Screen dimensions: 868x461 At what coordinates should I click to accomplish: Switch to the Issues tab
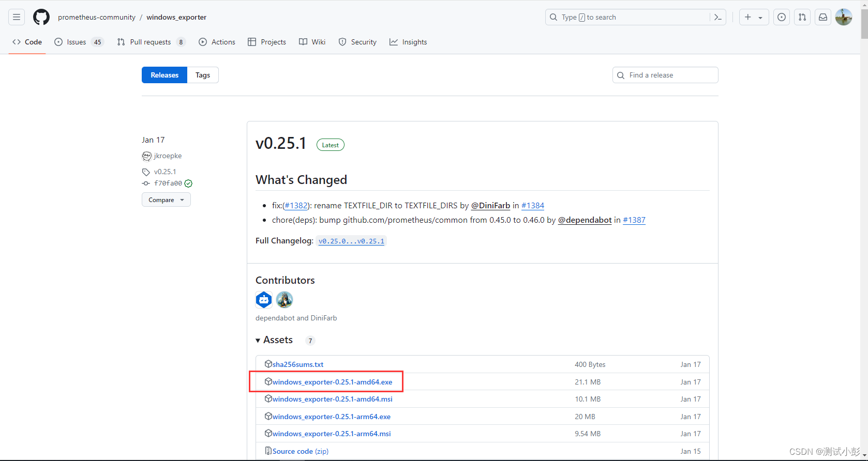point(79,42)
